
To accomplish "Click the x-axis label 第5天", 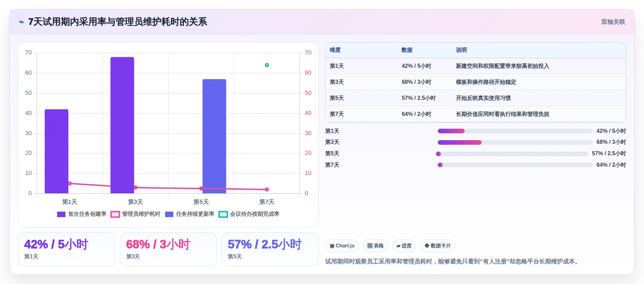I will coord(201,202).
